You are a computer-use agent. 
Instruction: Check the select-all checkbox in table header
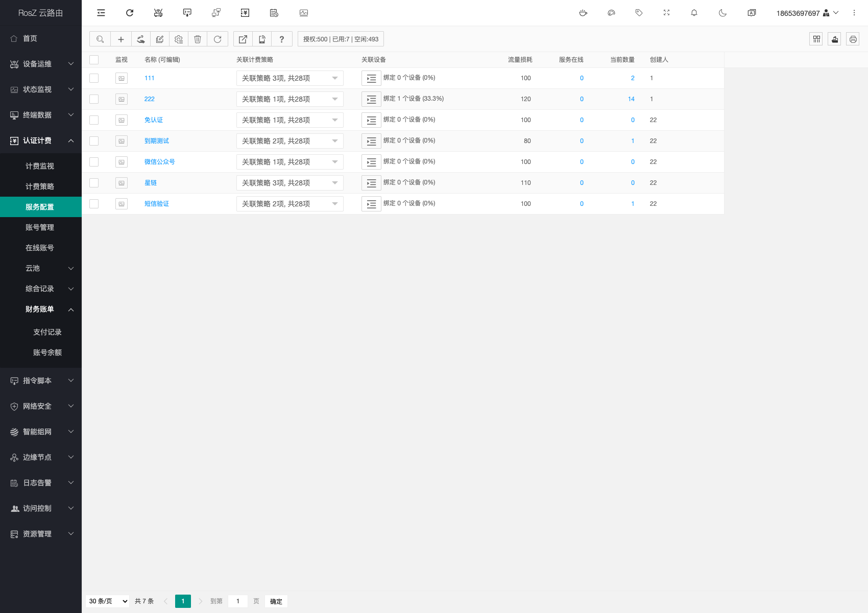pyautogui.click(x=94, y=60)
